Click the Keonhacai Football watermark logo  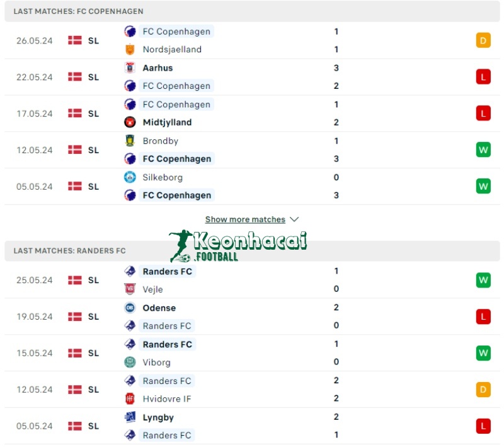(238, 246)
